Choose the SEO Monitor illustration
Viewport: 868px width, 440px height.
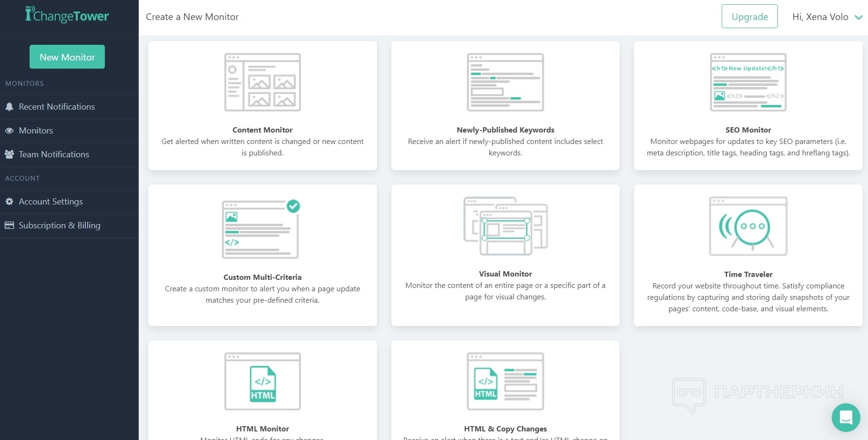click(x=748, y=82)
